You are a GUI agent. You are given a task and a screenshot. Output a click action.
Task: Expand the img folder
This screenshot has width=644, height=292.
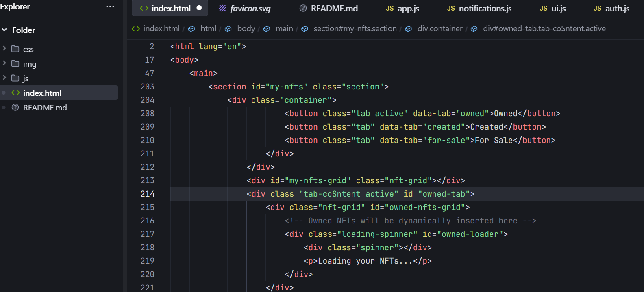point(4,63)
